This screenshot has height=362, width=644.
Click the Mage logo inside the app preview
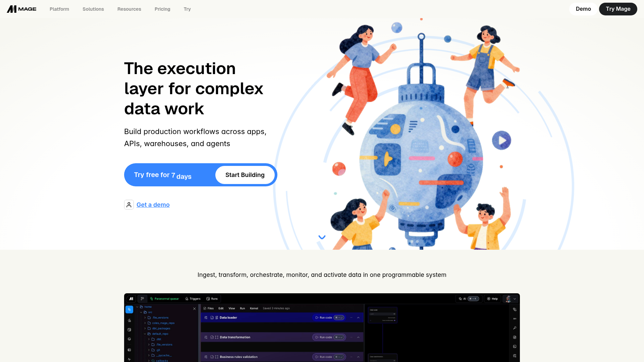(131, 299)
